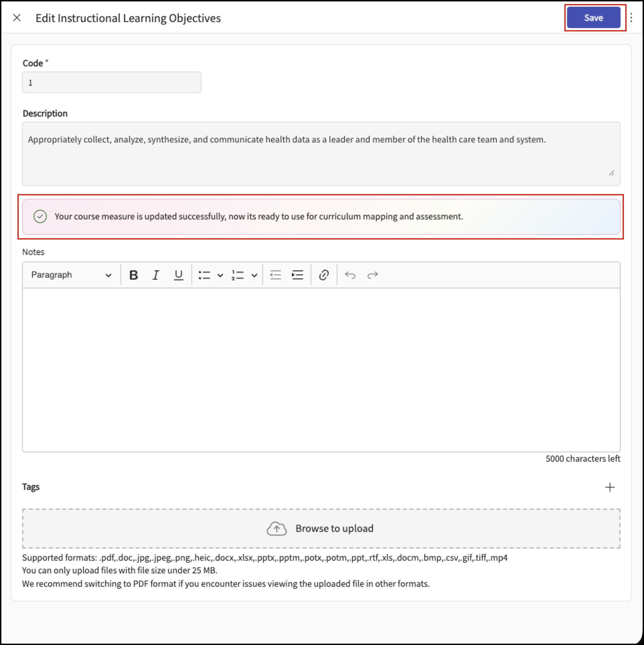The height and width of the screenshot is (645, 644).
Task: Decrease indent in the Notes editor
Action: tap(275, 275)
